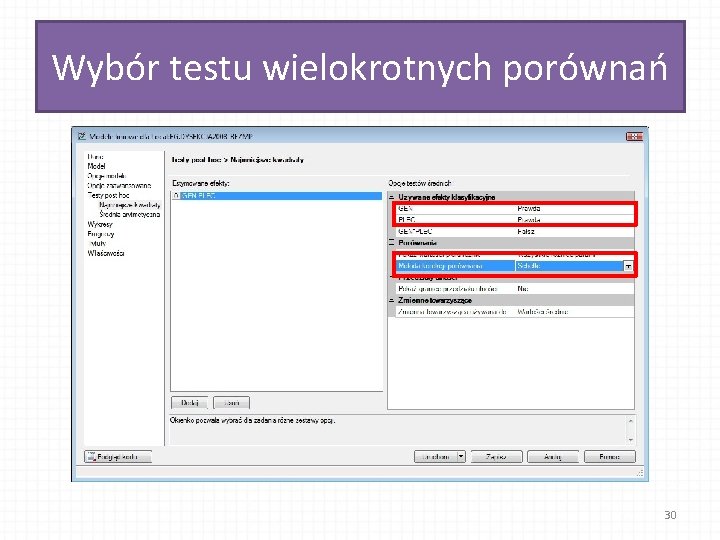Open the Scheffe comparison method dropdown arrow
The image size is (720, 540).
[x=628, y=266]
